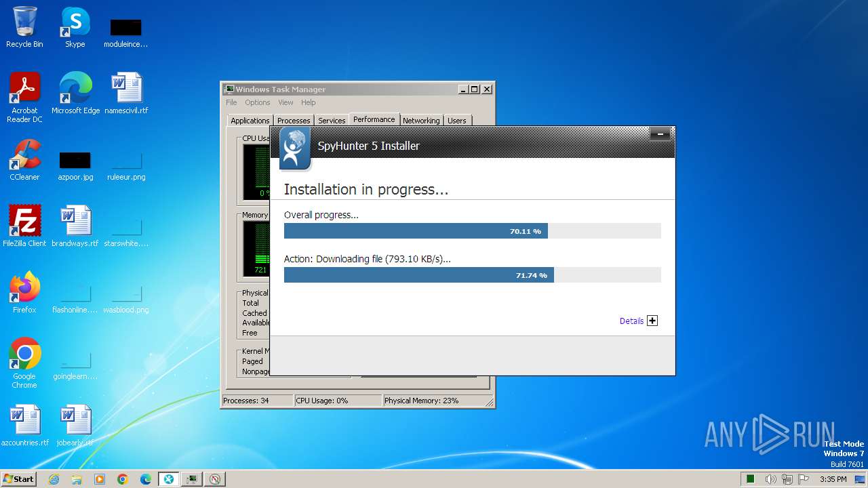Select brandways.rtf desktop document
The height and width of the screenshot is (488, 868).
point(75,226)
